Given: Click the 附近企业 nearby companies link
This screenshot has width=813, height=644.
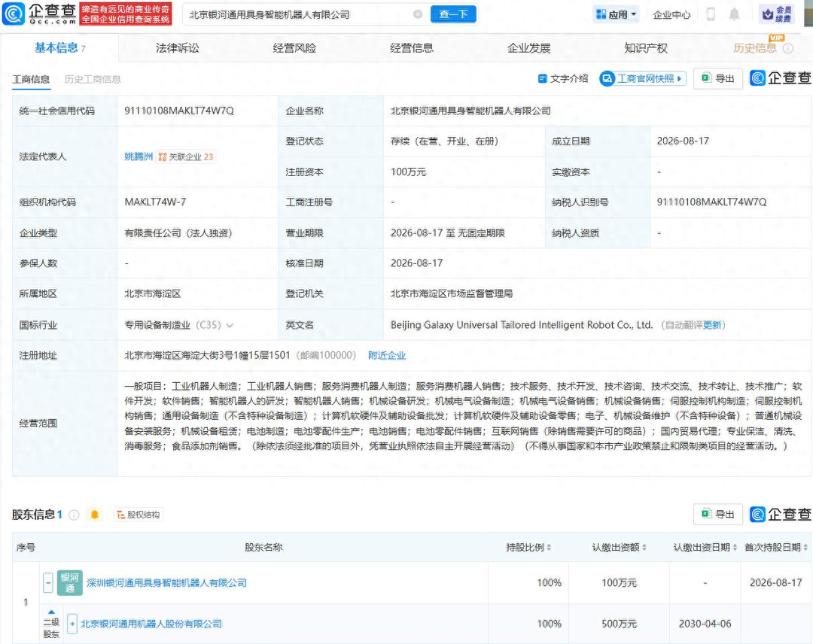Looking at the screenshot, I should point(387,355).
